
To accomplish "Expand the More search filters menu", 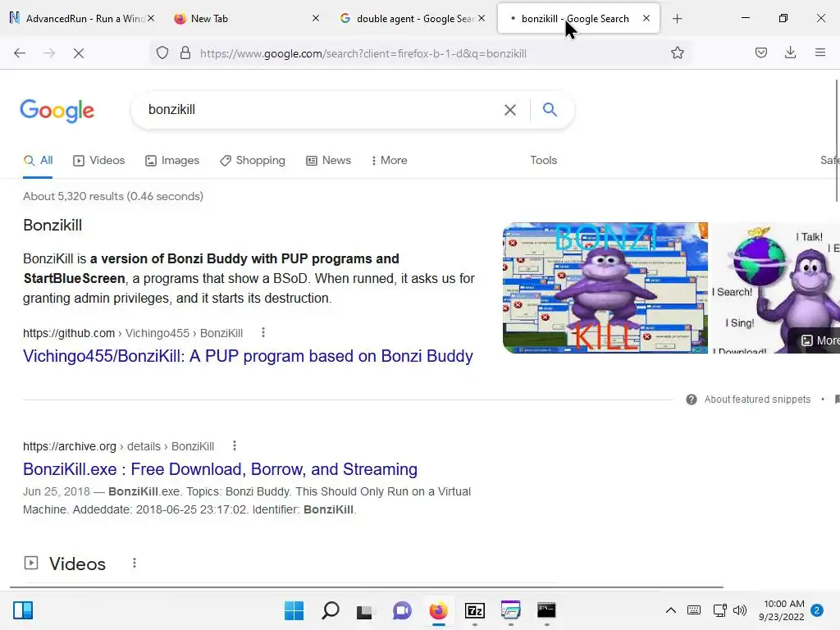I will click(389, 160).
